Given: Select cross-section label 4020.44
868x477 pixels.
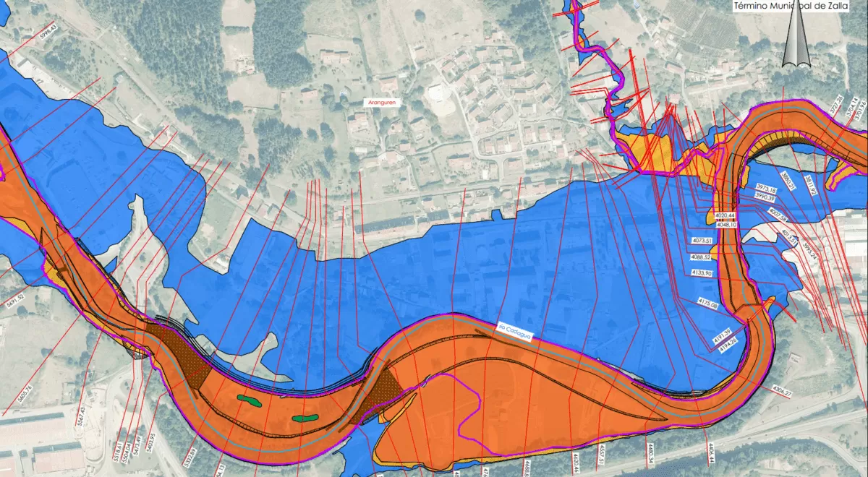Looking at the screenshot, I should [x=724, y=215].
